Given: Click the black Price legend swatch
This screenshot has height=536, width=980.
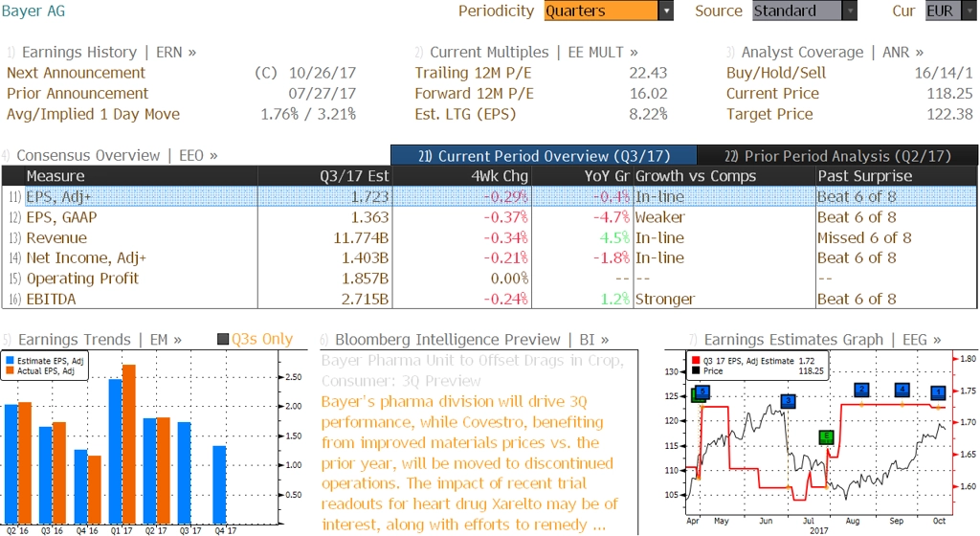Looking at the screenshot, I should coord(696,371).
